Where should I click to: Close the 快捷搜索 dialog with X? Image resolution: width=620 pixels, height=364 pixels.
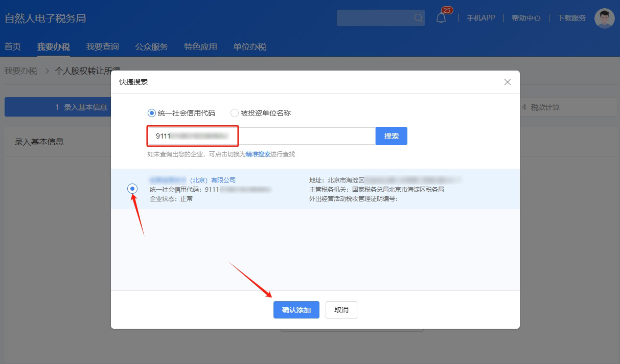pyautogui.click(x=507, y=82)
